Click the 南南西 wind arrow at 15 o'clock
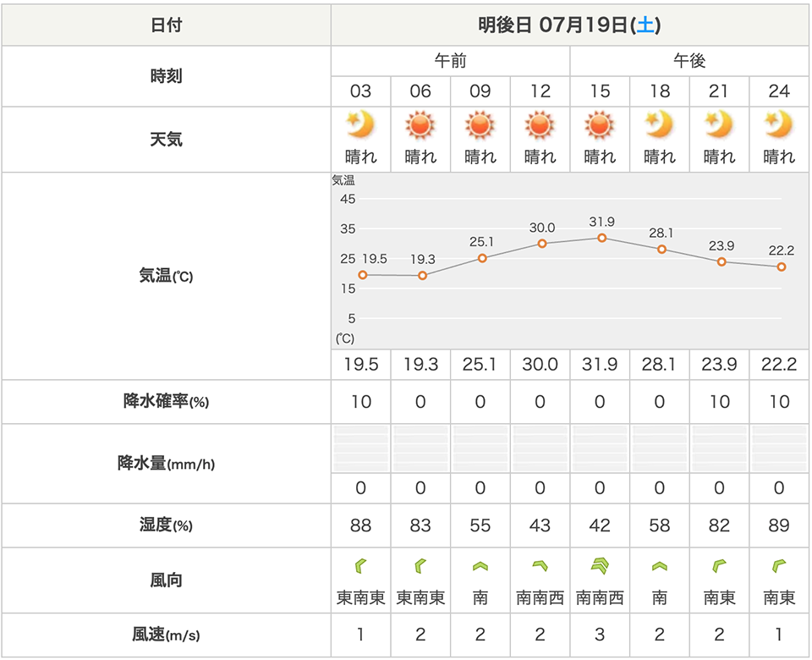This screenshot has height=660, width=812. point(600,565)
